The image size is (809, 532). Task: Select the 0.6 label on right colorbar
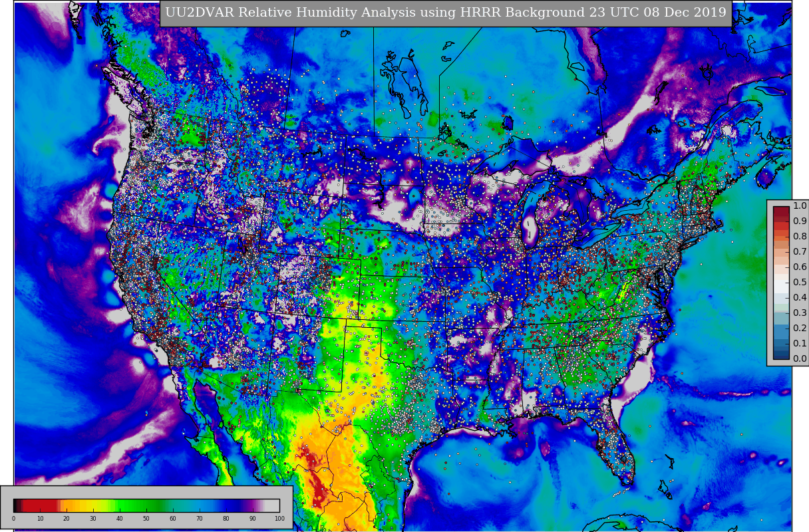[800, 267]
